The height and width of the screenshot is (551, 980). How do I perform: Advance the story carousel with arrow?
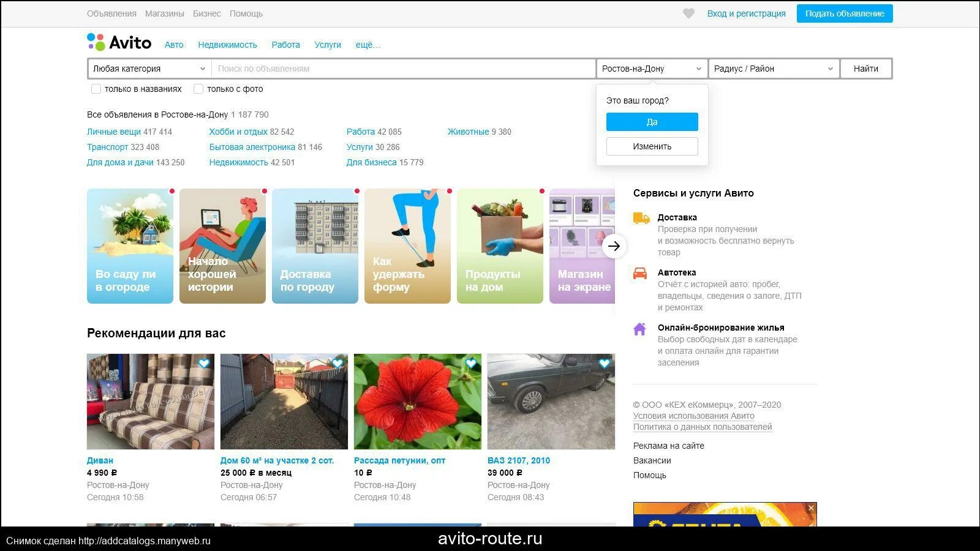pos(614,246)
